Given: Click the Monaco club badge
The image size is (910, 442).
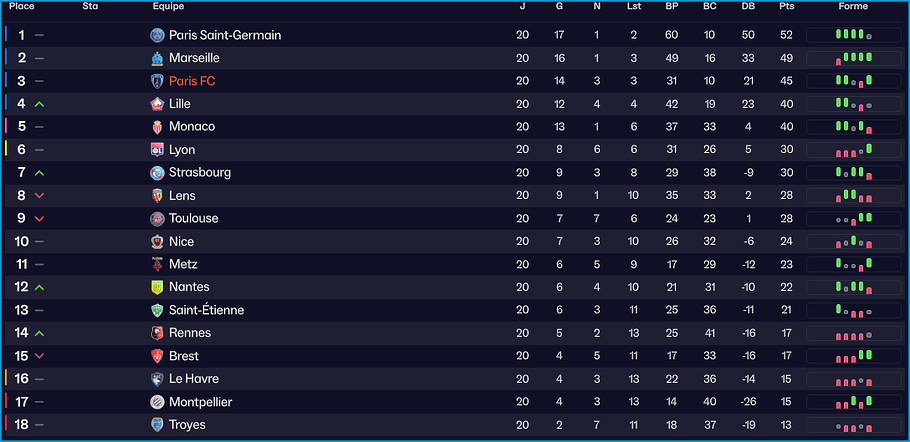Looking at the screenshot, I should click(157, 127).
